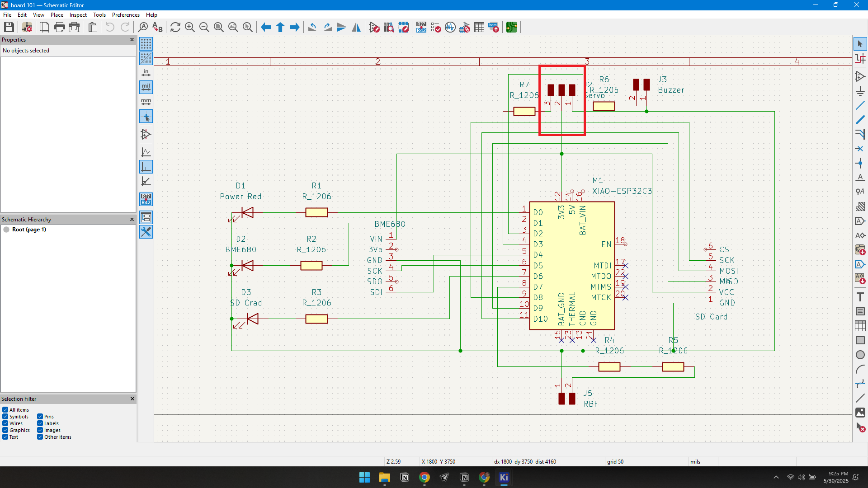Paste from clipboard toolbar icon

click(x=93, y=28)
